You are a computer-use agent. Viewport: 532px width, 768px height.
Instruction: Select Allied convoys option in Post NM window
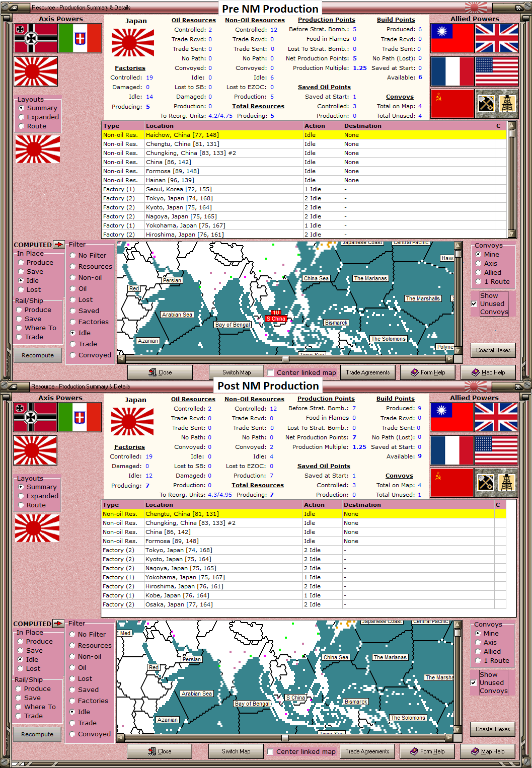(x=488, y=651)
